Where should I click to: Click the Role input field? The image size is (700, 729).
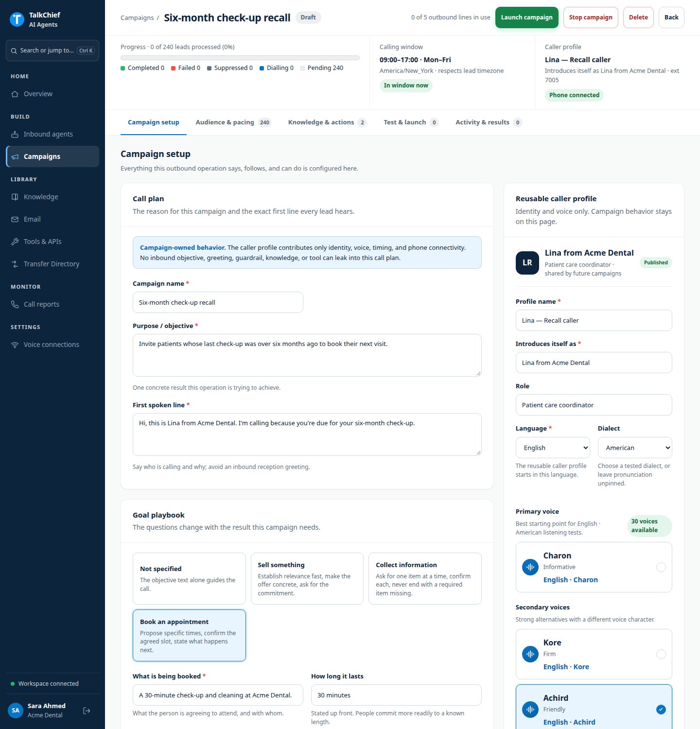click(594, 405)
